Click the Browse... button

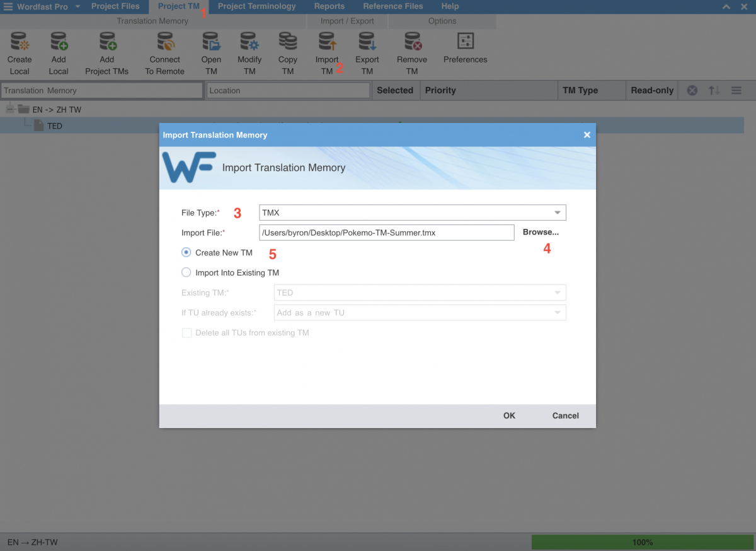540,232
